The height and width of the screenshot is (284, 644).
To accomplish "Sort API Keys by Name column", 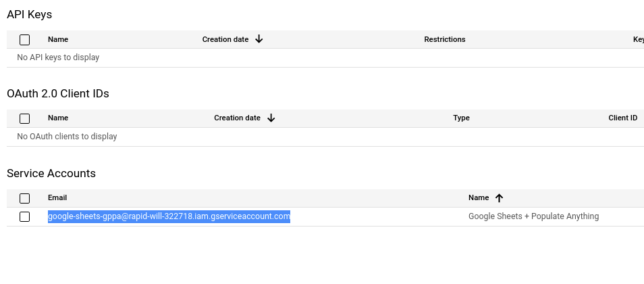I will point(58,39).
